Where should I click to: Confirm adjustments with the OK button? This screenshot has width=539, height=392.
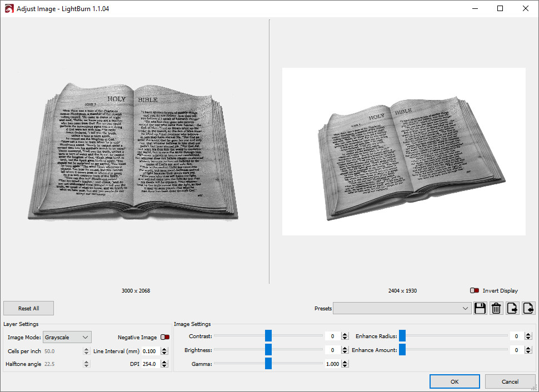455,381
